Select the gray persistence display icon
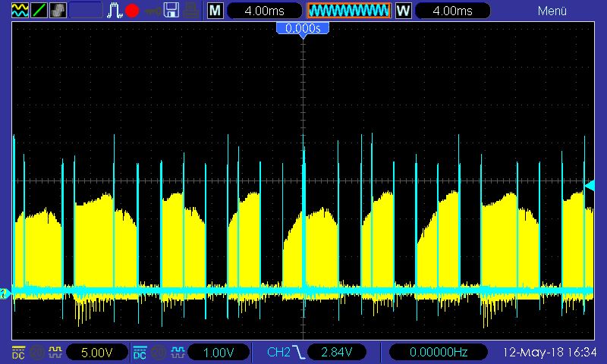This screenshot has width=607, height=364. coord(58,11)
